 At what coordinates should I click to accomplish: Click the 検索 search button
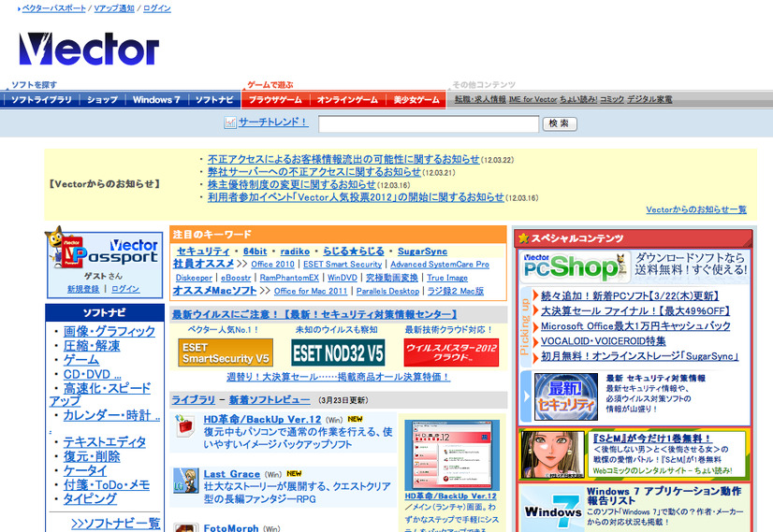tap(560, 123)
